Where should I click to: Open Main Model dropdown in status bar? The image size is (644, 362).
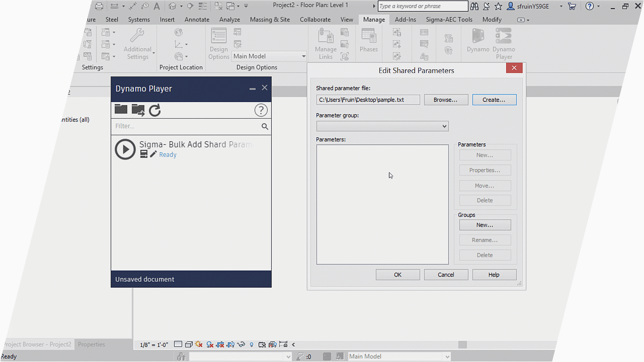click(x=399, y=356)
